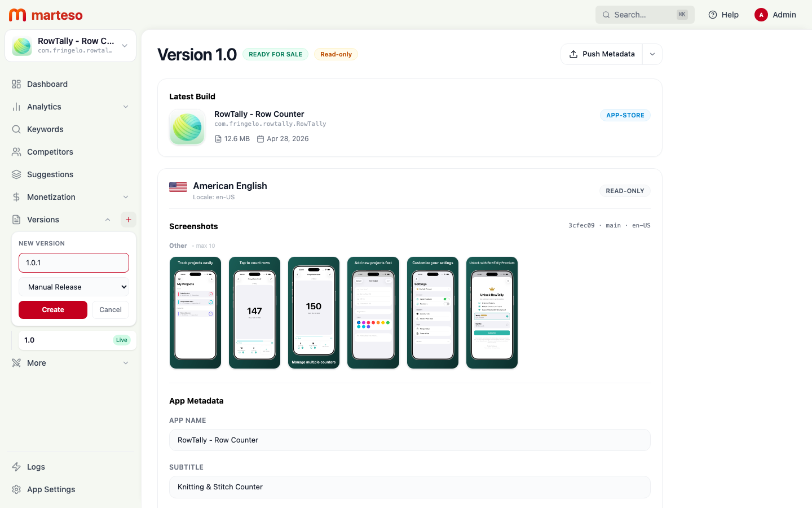812x508 pixels.
Task: Click the Monetization dollar icon
Action: click(x=16, y=197)
